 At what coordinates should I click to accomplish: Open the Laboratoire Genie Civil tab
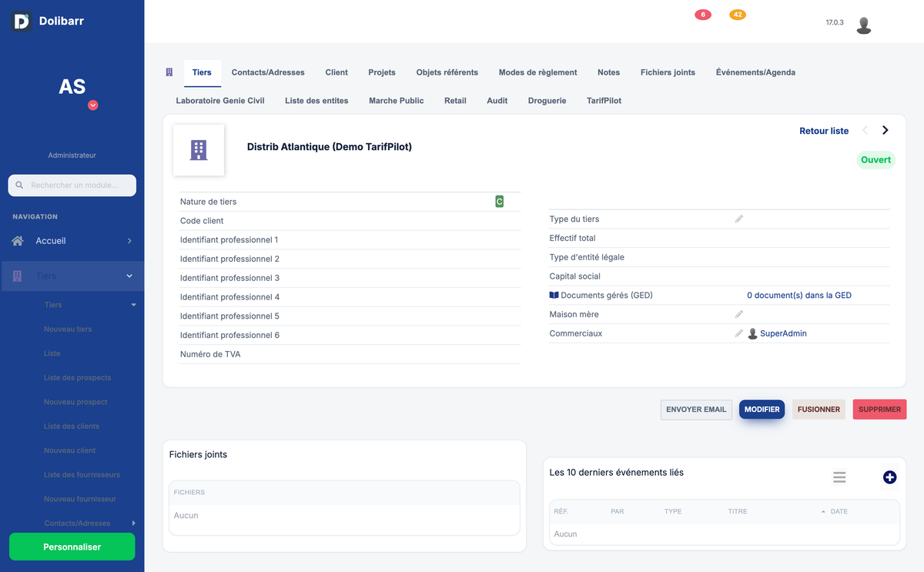click(x=220, y=101)
